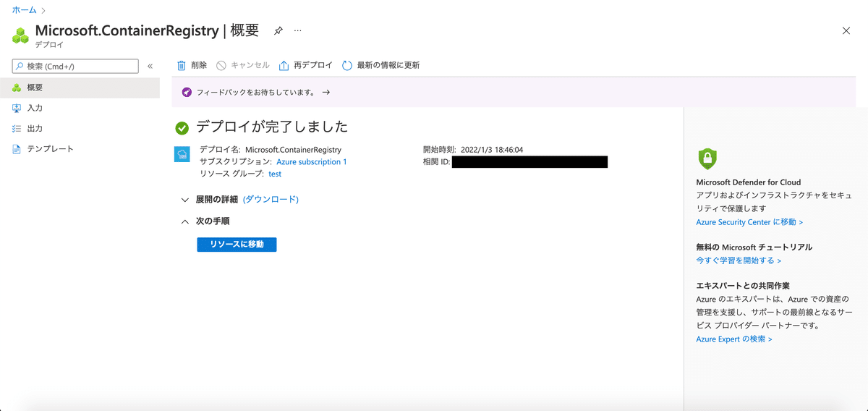Click the feedback rocket icon
Screen dimensions: 868x411
click(187, 93)
